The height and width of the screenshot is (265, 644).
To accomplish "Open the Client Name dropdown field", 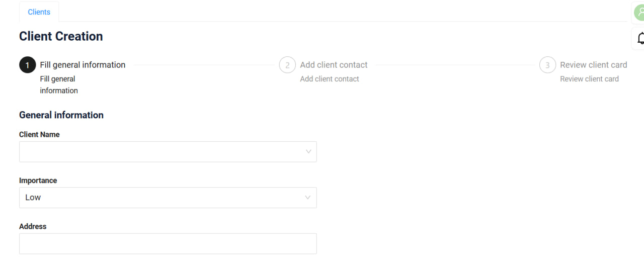I will click(168, 151).
